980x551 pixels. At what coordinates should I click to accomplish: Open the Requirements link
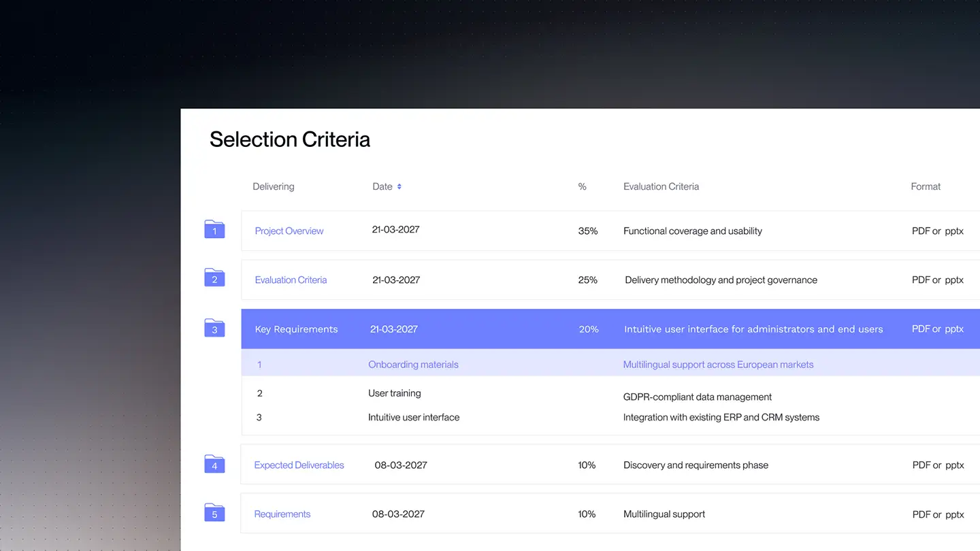tap(282, 514)
